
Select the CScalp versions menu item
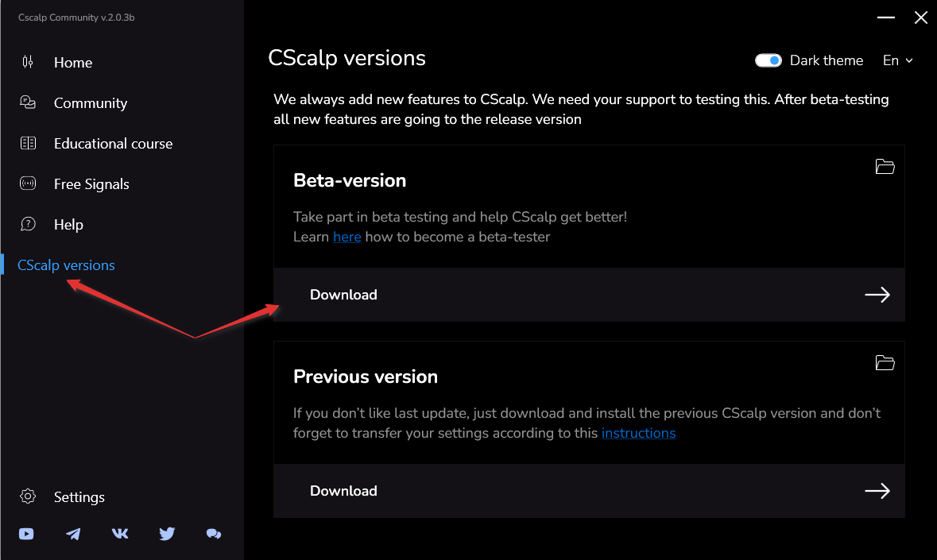(66, 265)
